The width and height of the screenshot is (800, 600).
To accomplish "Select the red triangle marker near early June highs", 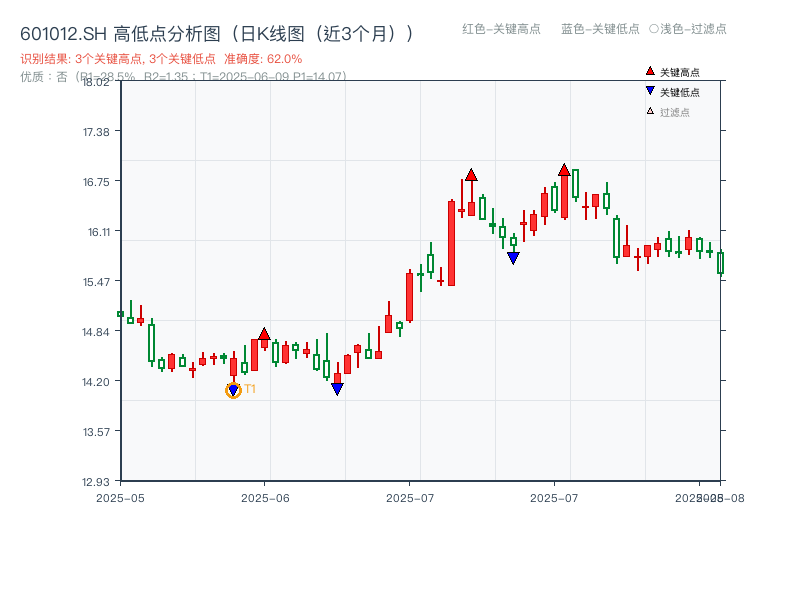I will click(x=264, y=333).
